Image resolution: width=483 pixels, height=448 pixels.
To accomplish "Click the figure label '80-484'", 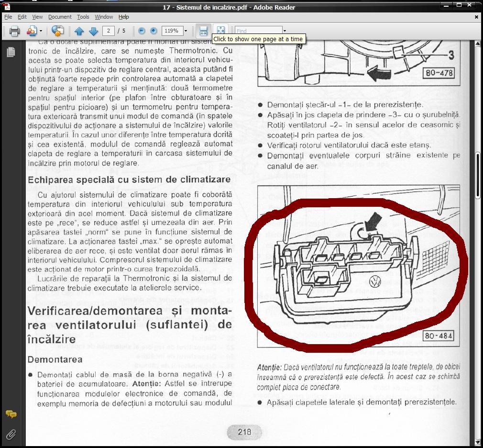I will [439, 336].
